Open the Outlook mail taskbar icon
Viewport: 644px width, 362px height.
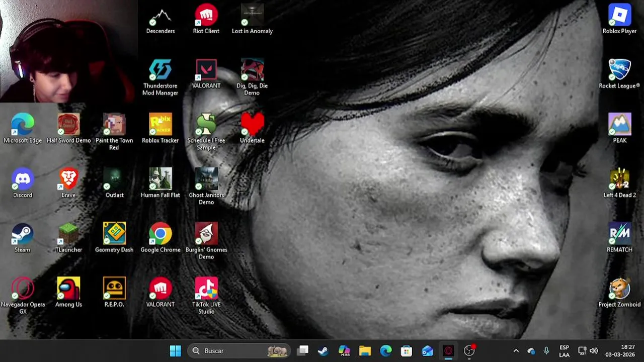pyautogui.click(x=427, y=351)
